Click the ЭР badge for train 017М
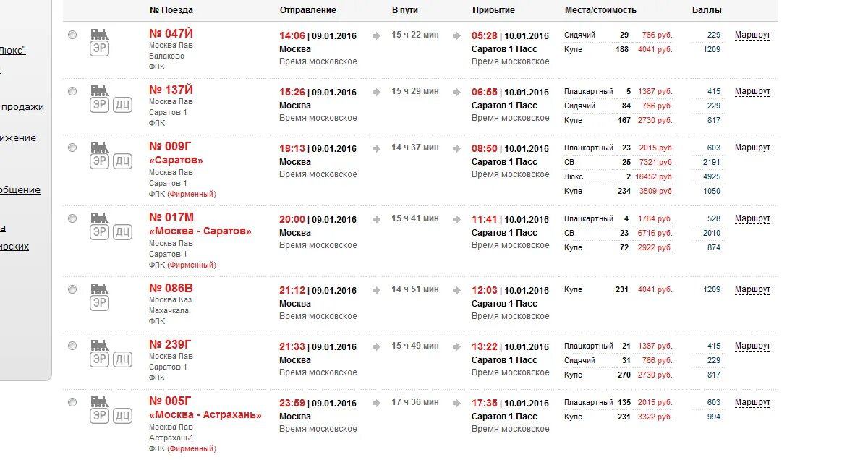The height and width of the screenshot is (460, 868). tap(99, 232)
